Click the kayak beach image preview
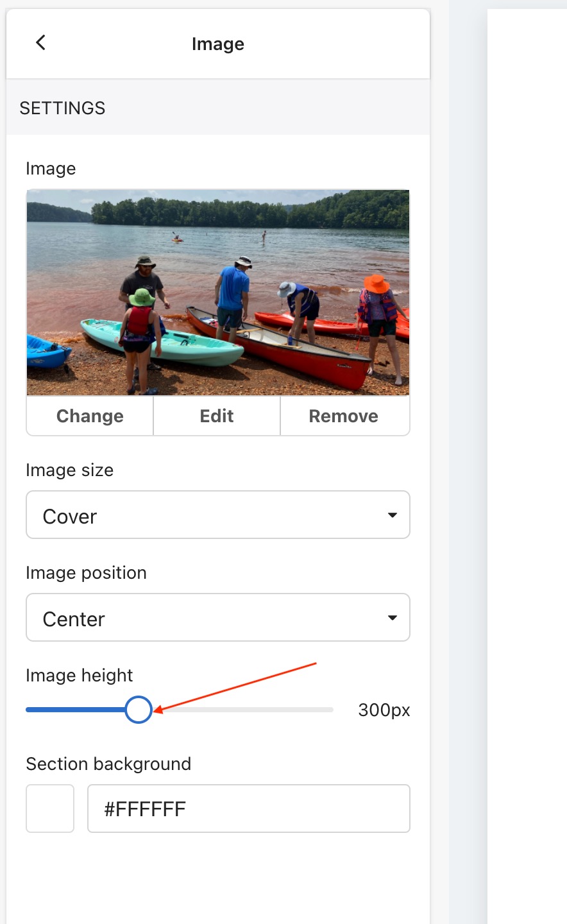Image resolution: width=567 pixels, height=924 pixels. coord(217,292)
